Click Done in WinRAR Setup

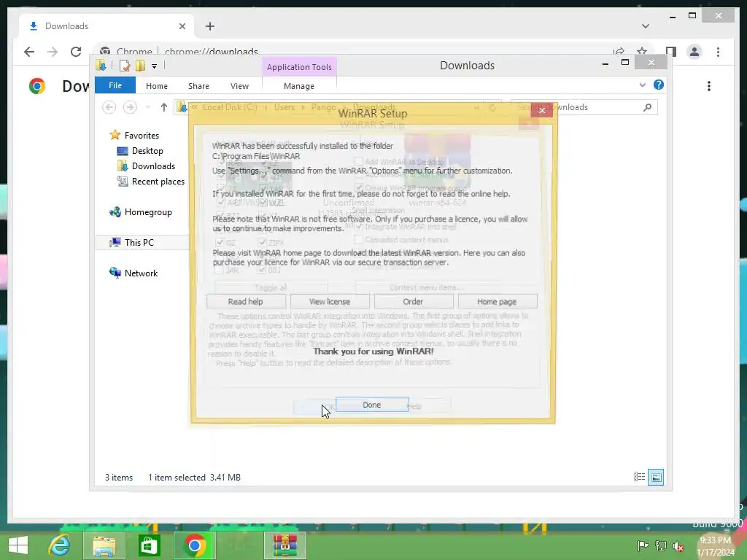pyautogui.click(x=371, y=405)
